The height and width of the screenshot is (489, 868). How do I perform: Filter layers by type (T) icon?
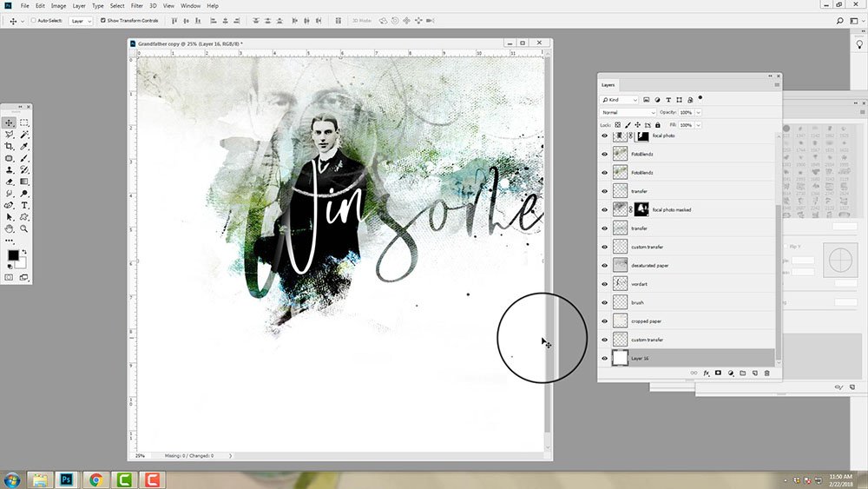tap(668, 100)
